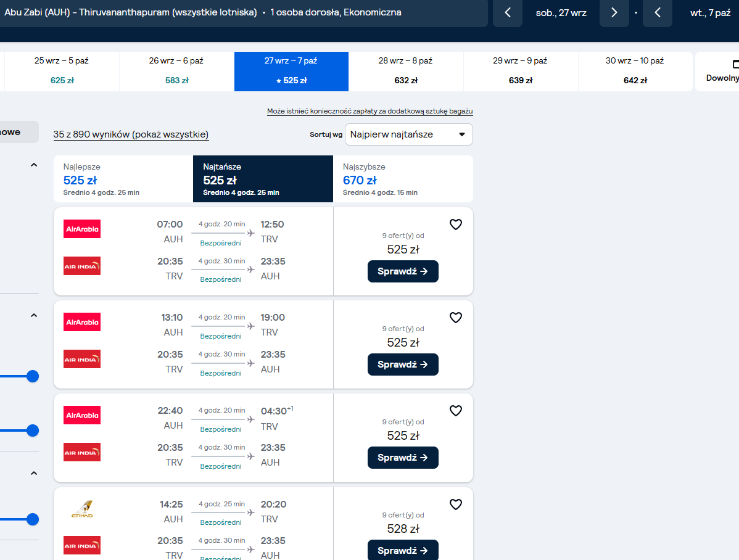Save the 07:00 AirArabia flight to favorites
This screenshot has height=560, width=739.
pos(455,224)
